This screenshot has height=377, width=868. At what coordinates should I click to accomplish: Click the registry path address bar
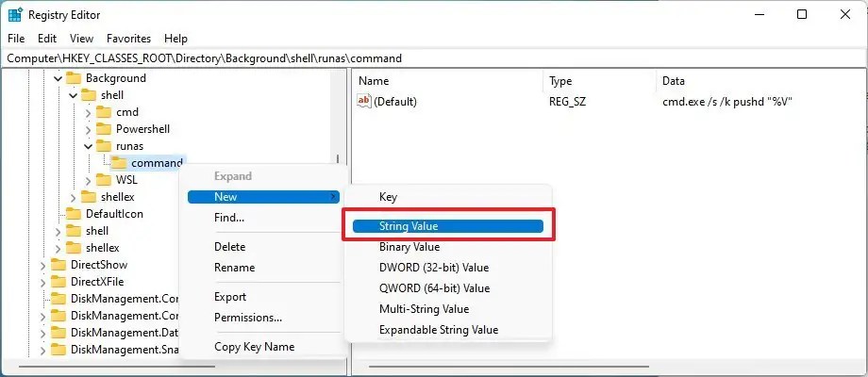click(434, 58)
